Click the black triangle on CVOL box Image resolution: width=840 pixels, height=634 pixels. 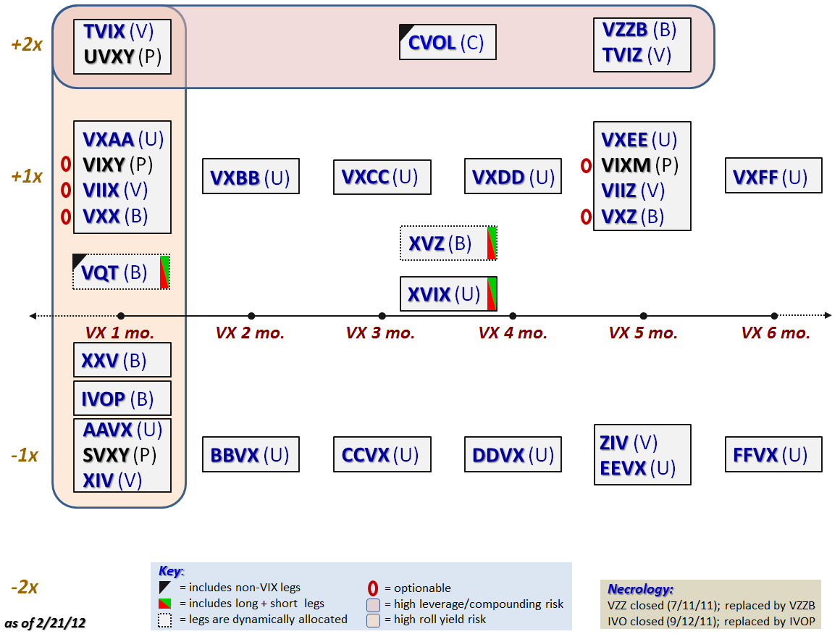(x=406, y=30)
